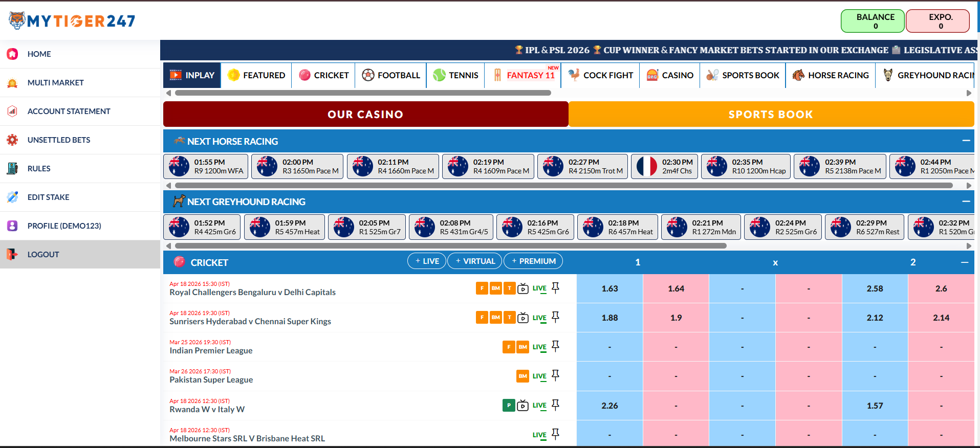Screen dimensions: 980x448
Task: Collapse the Next Greyhound Racing section
Action: tap(966, 201)
